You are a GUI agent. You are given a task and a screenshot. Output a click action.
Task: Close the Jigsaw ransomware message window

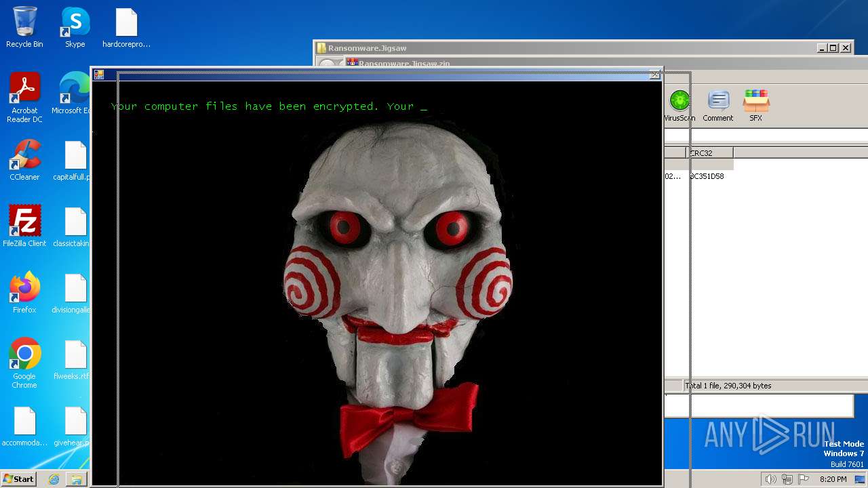point(654,75)
